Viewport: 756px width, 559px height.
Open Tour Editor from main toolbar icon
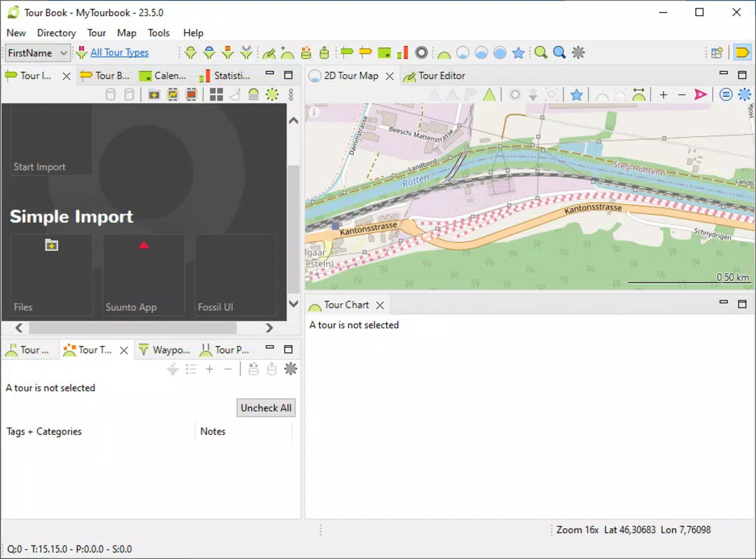pos(269,52)
